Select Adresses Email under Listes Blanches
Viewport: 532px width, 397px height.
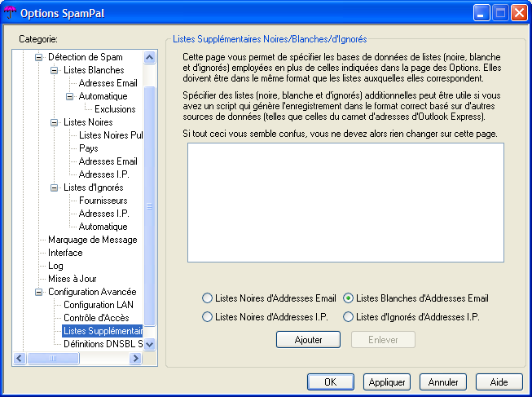coord(108,83)
